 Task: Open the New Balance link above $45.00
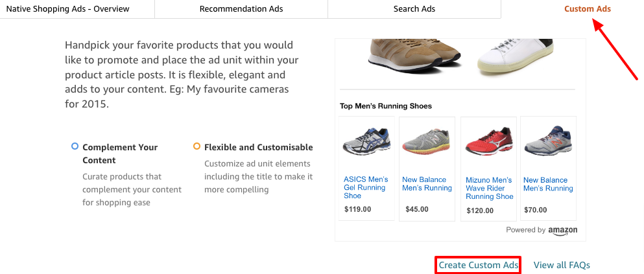(427, 184)
